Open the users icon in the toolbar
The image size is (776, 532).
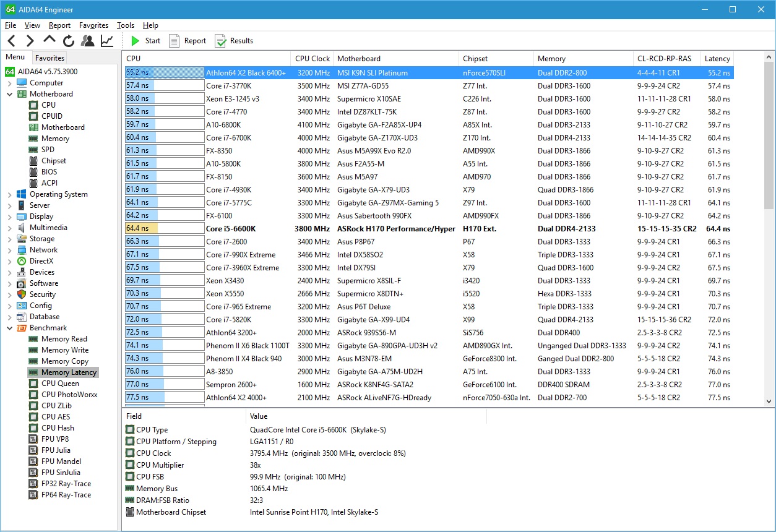coord(88,41)
